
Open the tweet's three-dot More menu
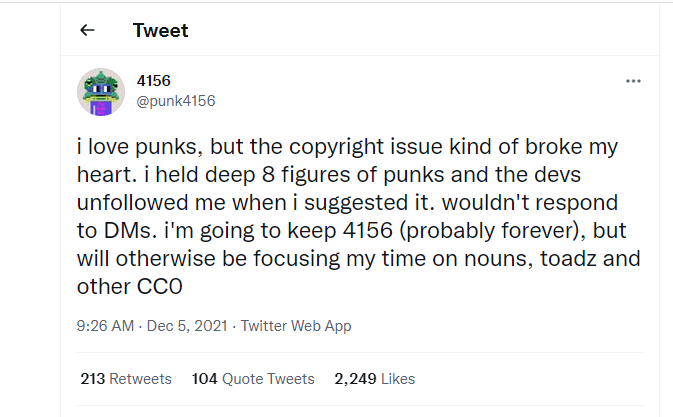632,81
